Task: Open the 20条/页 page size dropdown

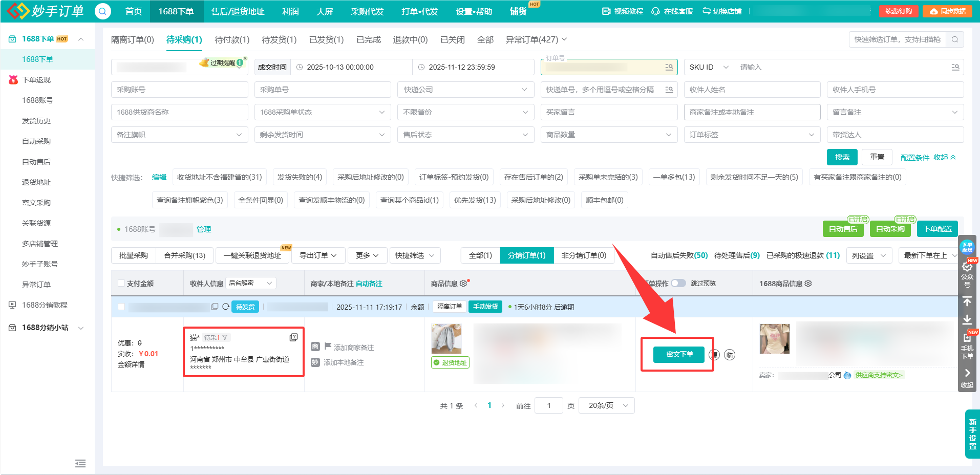Action: 606,405
